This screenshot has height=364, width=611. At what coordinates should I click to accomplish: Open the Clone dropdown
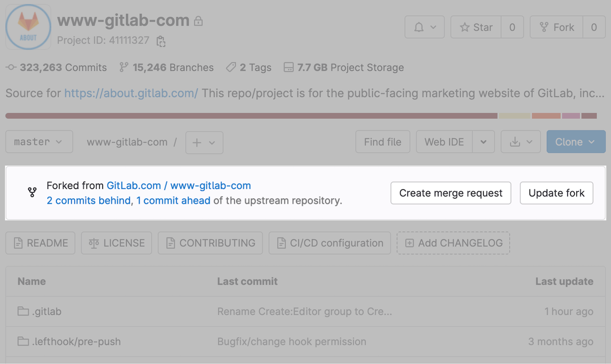pos(576,142)
